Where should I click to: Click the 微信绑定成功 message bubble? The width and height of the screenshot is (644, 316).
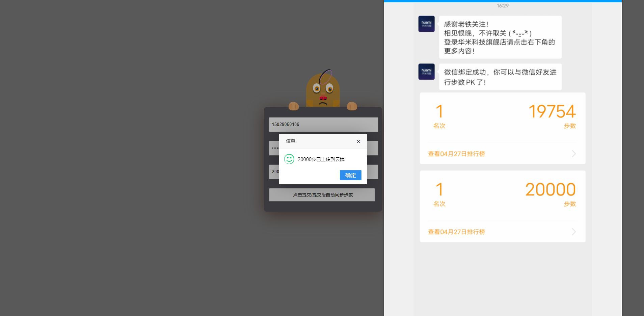pos(500,77)
